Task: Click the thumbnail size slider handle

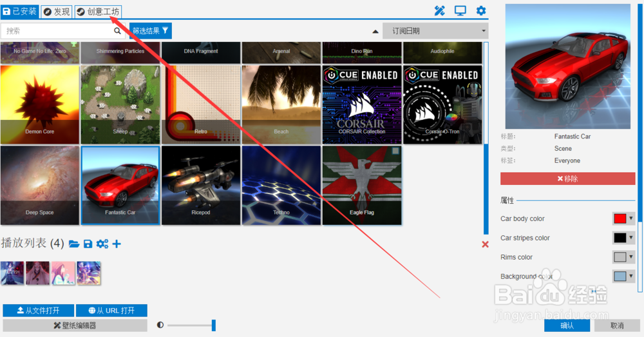Action: [214, 325]
